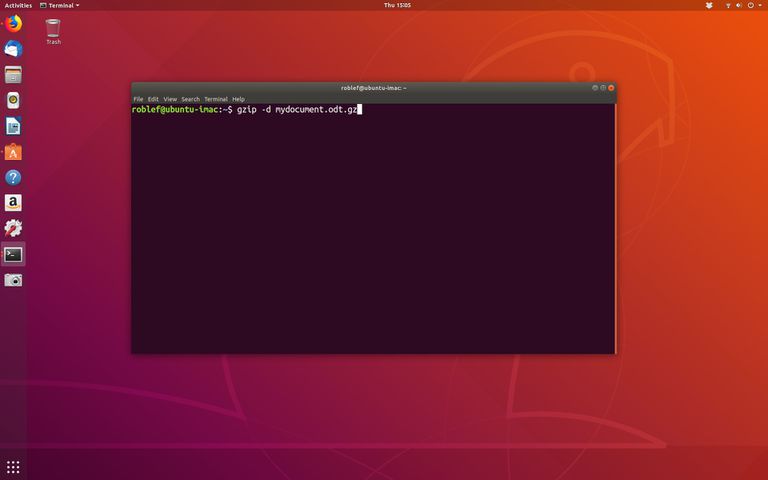
Task: Click the Terminal window scrollbar
Action: point(615,228)
